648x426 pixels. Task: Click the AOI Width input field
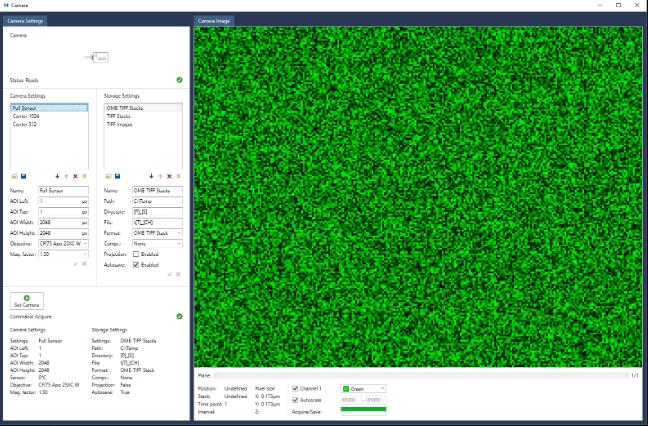(x=64, y=222)
